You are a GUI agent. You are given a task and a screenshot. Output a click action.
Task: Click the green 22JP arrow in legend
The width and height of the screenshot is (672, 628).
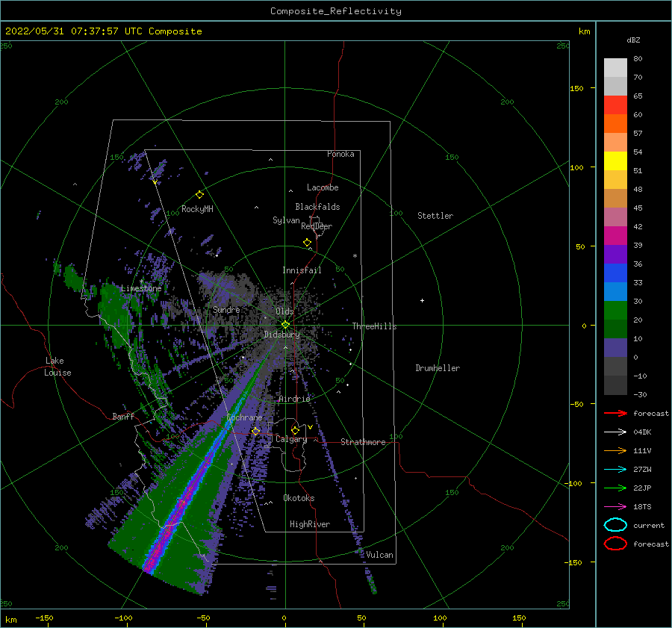pos(615,488)
